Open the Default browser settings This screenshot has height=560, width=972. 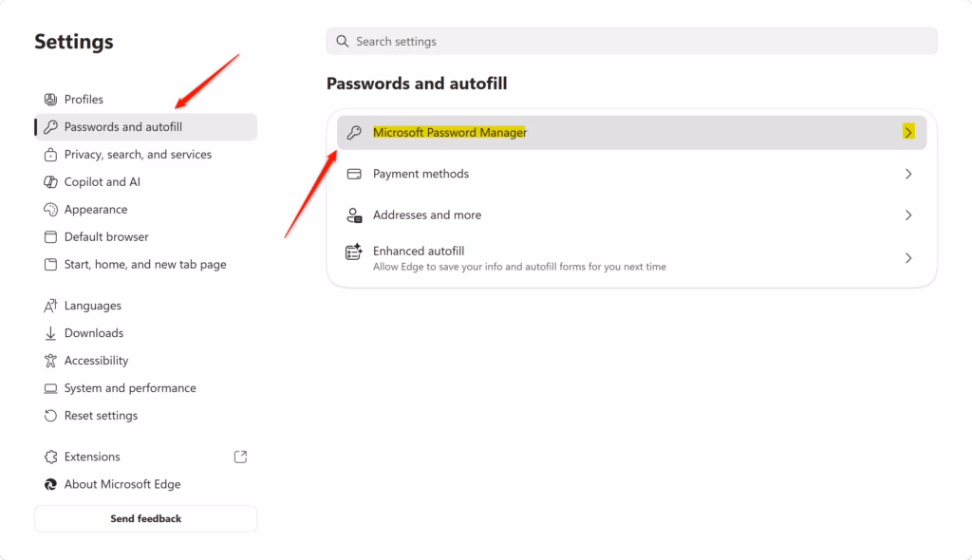click(146, 237)
